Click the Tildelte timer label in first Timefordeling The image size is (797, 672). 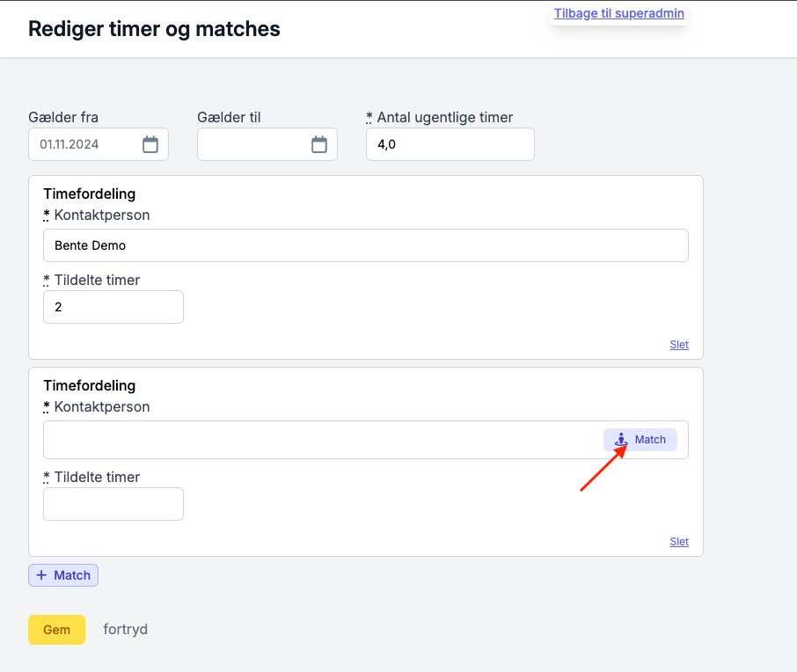tap(97, 280)
